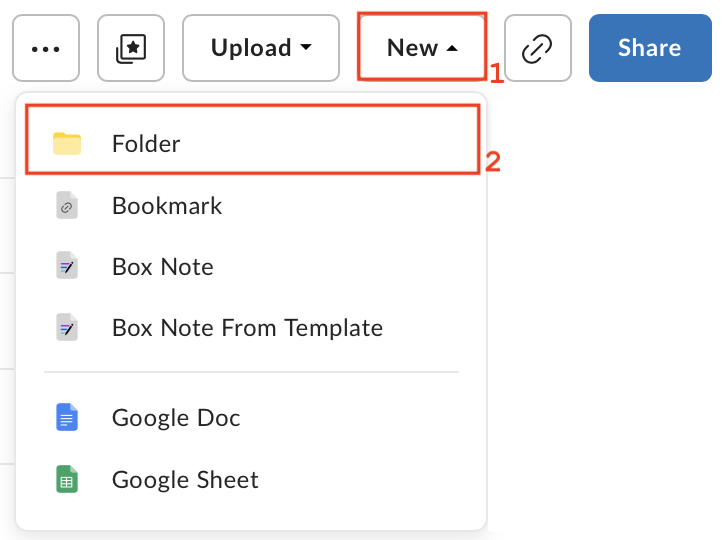Viewport: 724px width, 540px height.
Task: Click the add to collection star icon
Action: coord(130,48)
